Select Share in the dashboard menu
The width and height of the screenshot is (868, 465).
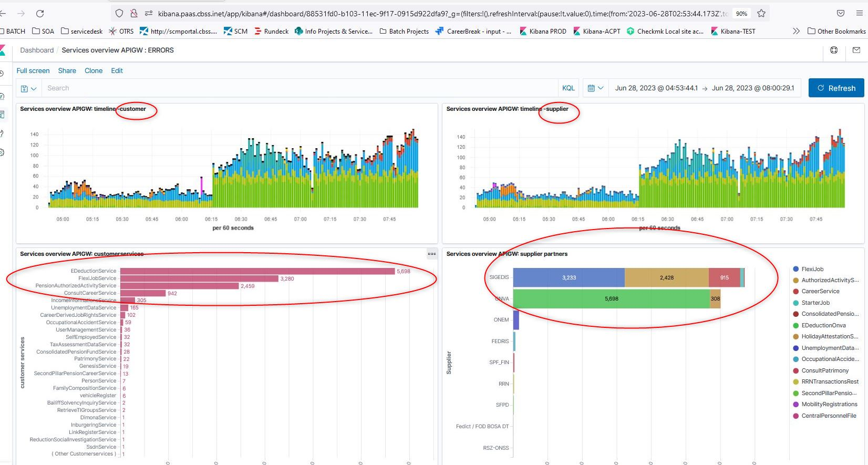[67, 71]
